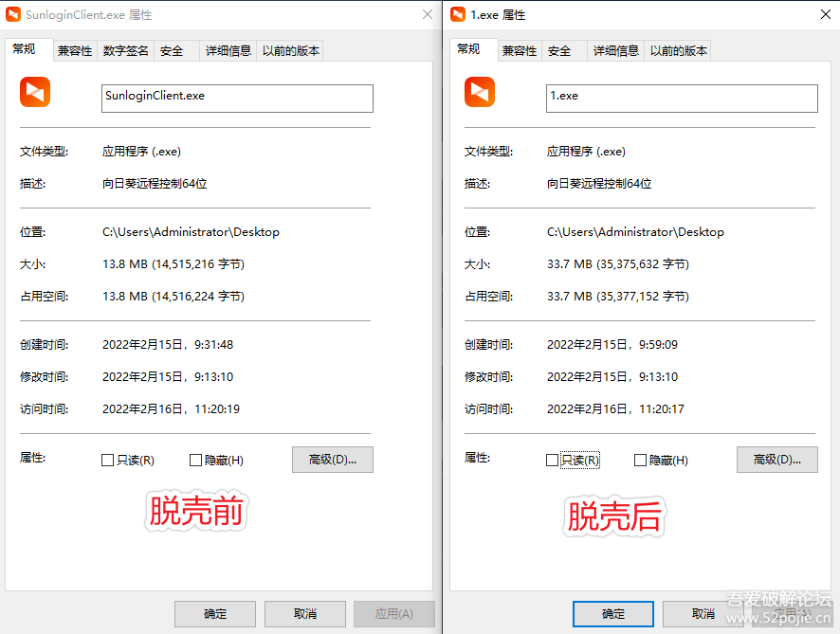Click the SunloginClient.exe file name field
Screen dimensions: 840x634
(237, 99)
